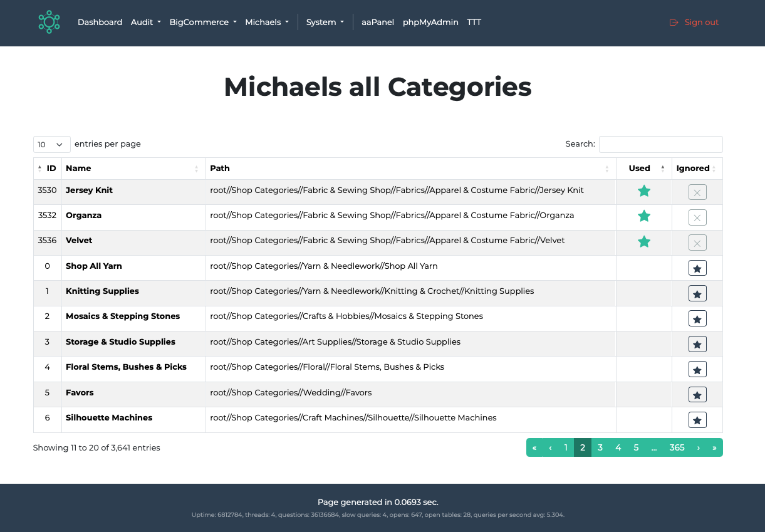Open the System dropdown menu
This screenshot has height=532, width=765.
pyautogui.click(x=325, y=22)
